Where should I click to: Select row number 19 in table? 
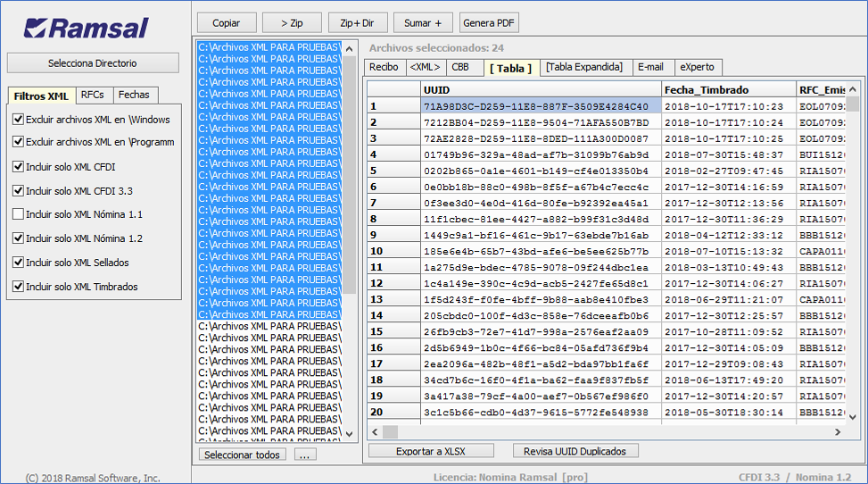pos(393,396)
